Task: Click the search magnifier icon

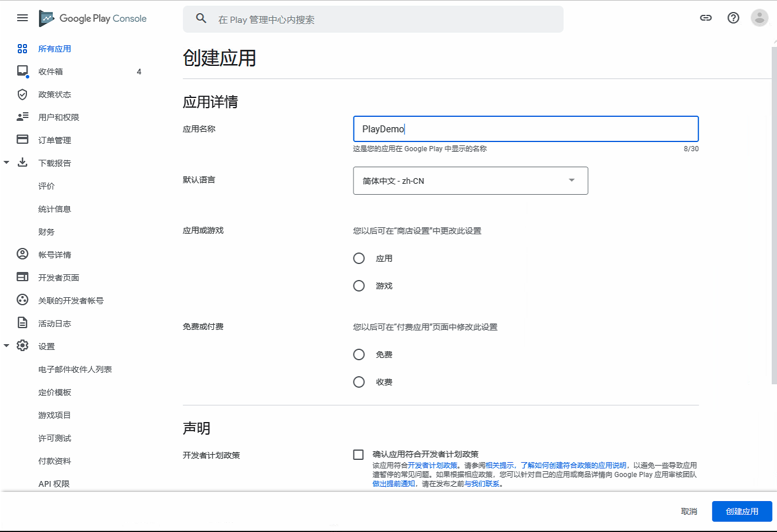Action: [201, 18]
